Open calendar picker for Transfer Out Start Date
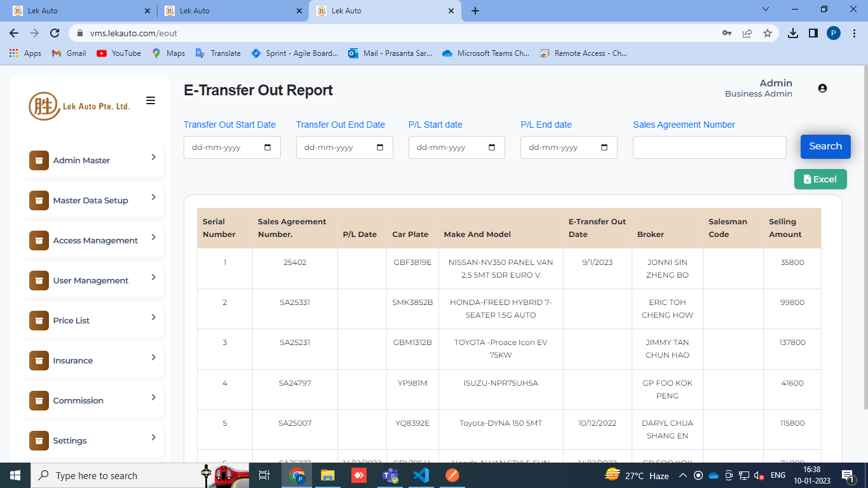868x488 pixels. [268, 147]
